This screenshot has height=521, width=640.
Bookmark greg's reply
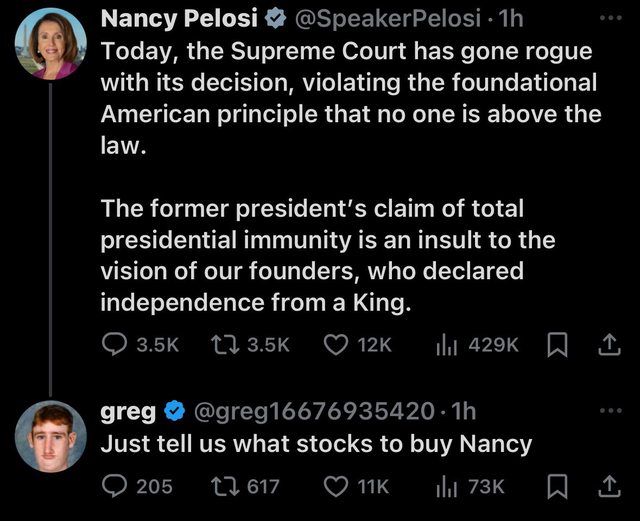point(557,486)
